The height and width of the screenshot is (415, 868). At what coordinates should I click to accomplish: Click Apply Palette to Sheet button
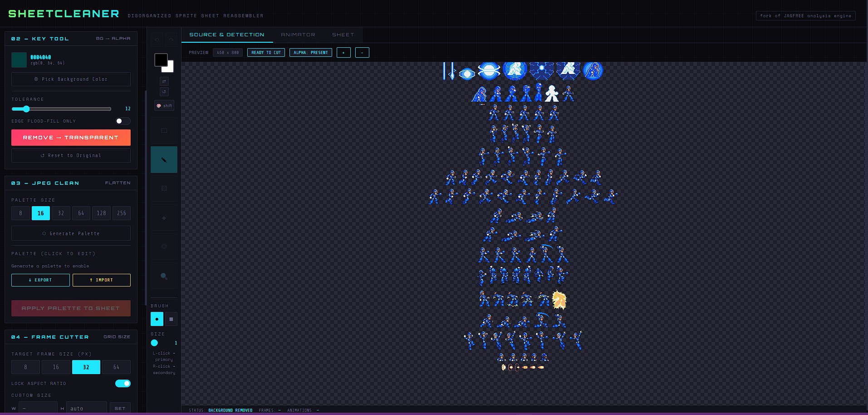[71, 308]
